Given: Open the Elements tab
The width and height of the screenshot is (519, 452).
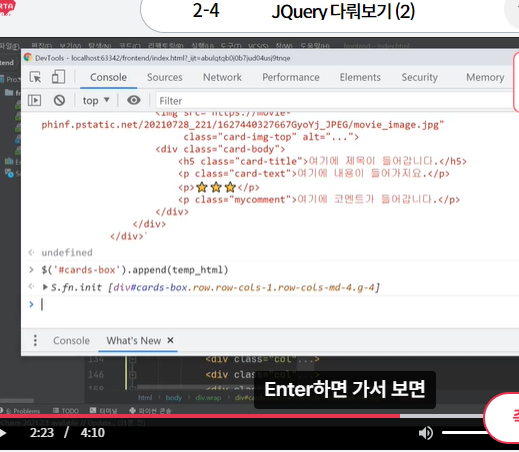Looking at the screenshot, I should [x=360, y=77].
